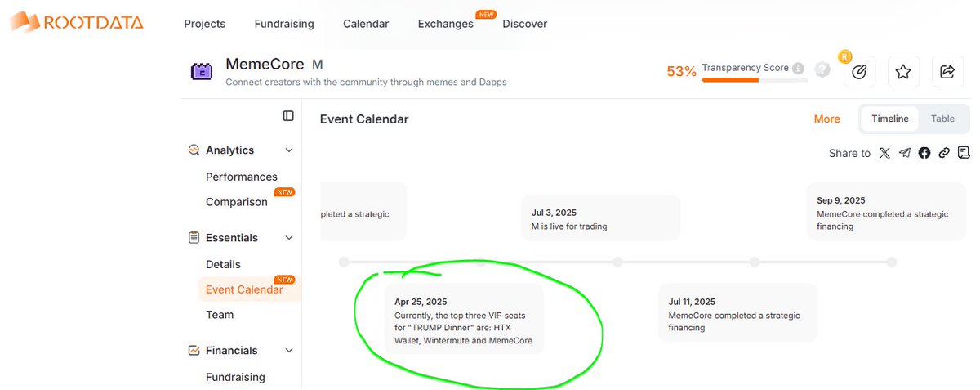The height and width of the screenshot is (390, 980).
Task: Click the Transparency Score progress bar
Action: (x=755, y=80)
